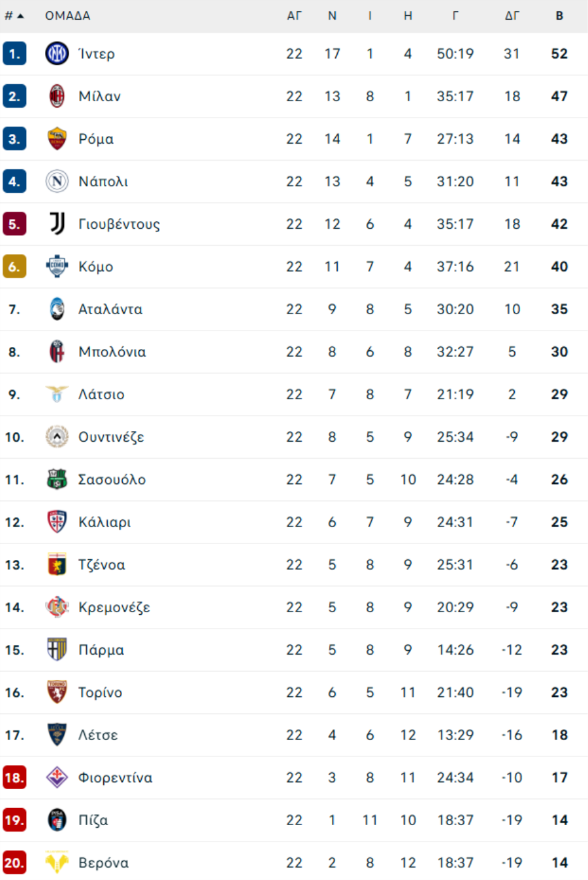588x880 pixels.
Task: Click the Inter club crest icon
Action: coord(57,54)
